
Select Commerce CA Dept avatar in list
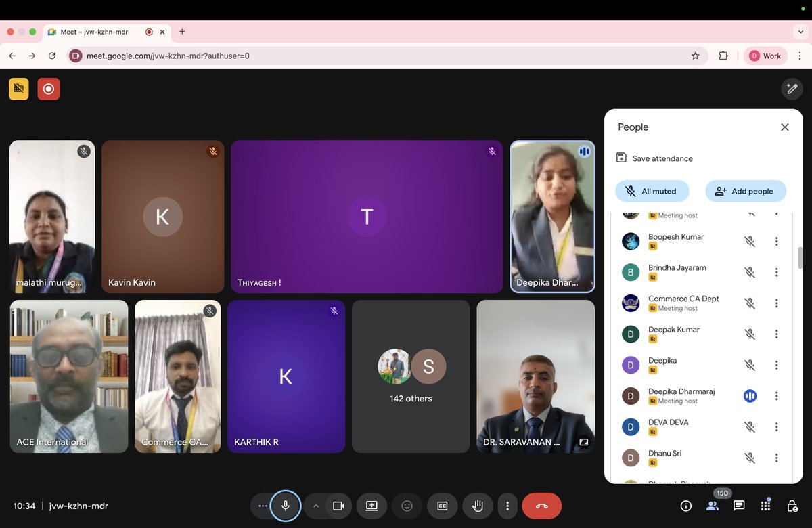coord(631,303)
